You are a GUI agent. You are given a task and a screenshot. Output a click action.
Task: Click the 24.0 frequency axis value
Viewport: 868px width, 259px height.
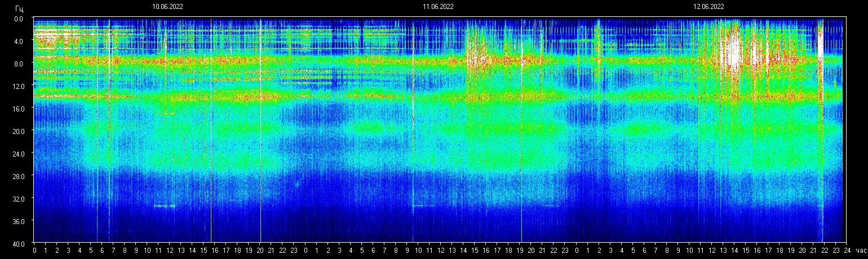click(17, 154)
